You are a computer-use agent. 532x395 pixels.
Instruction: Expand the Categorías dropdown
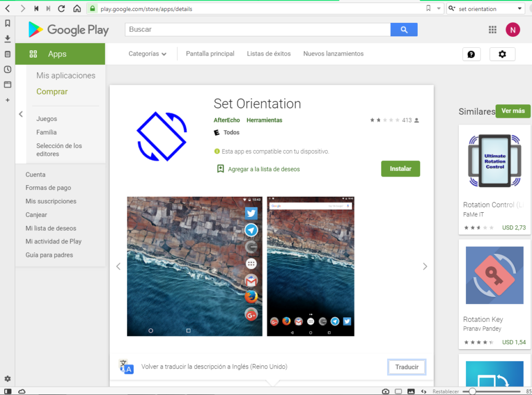pos(148,54)
